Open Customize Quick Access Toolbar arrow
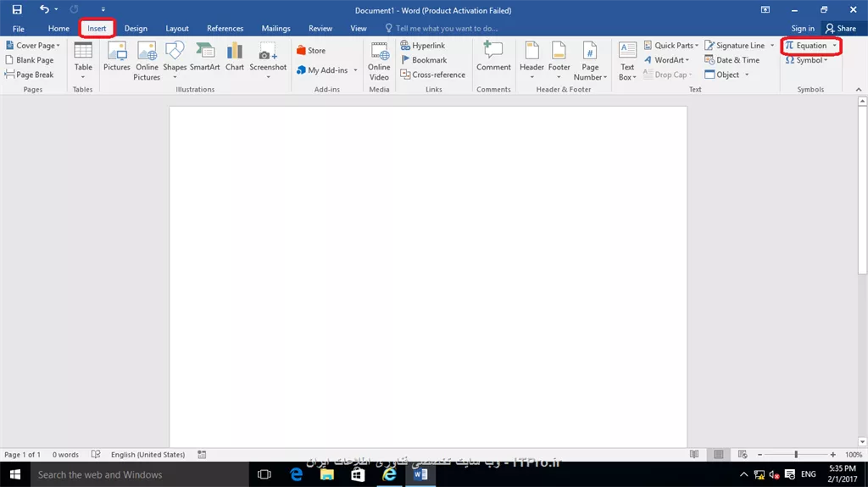Screen dimensions: 868x487 103,9
